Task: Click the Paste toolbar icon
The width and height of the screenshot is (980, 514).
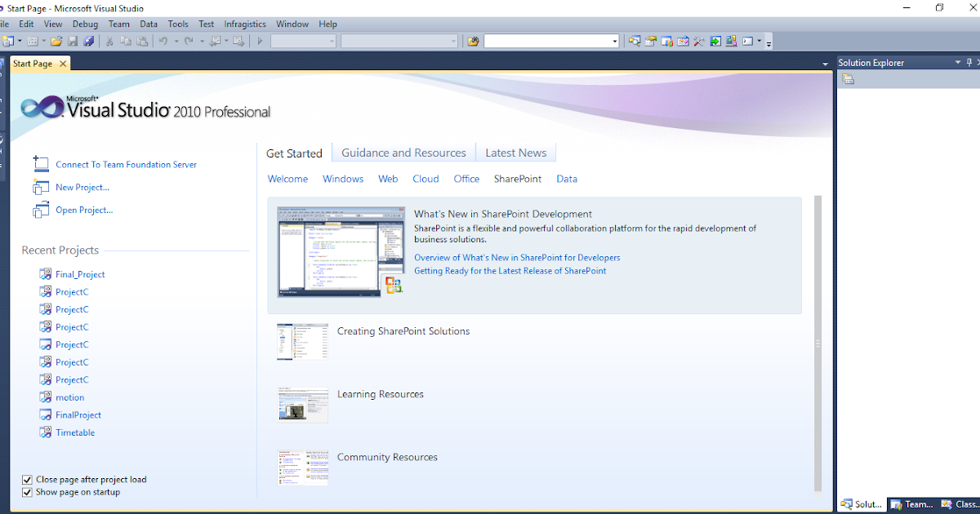Action: (x=142, y=41)
